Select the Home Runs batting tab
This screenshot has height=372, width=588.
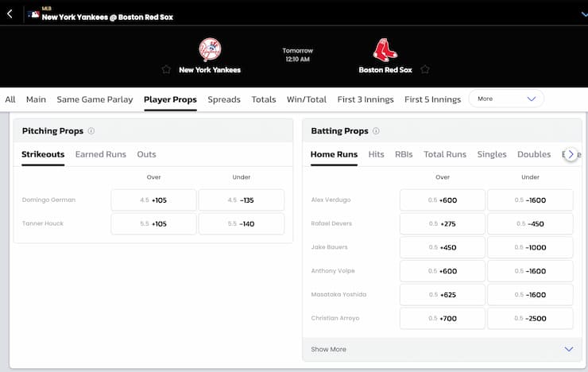[x=334, y=154]
